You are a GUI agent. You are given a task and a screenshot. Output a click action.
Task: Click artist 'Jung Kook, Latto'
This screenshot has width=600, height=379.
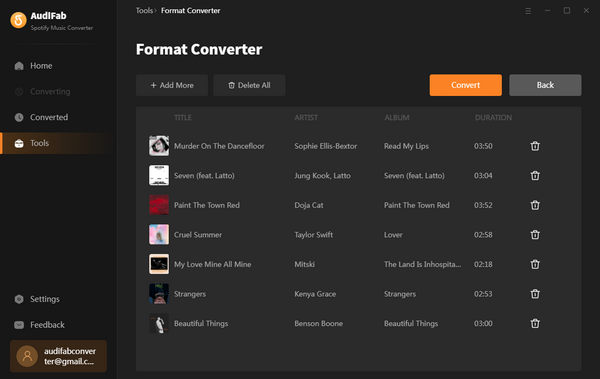[323, 176]
